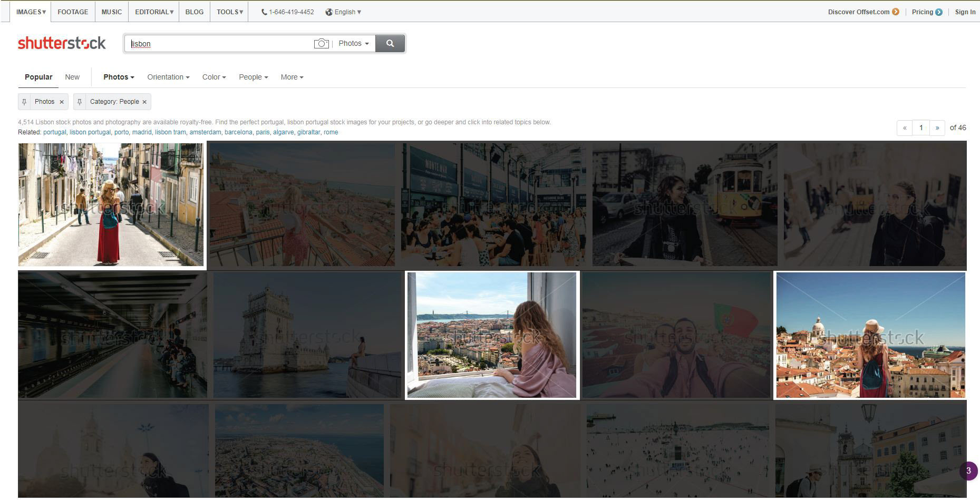The height and width of the screenshot is (500, 980).
Task: Click related topic 'rome'
Action: coord(331,132)
